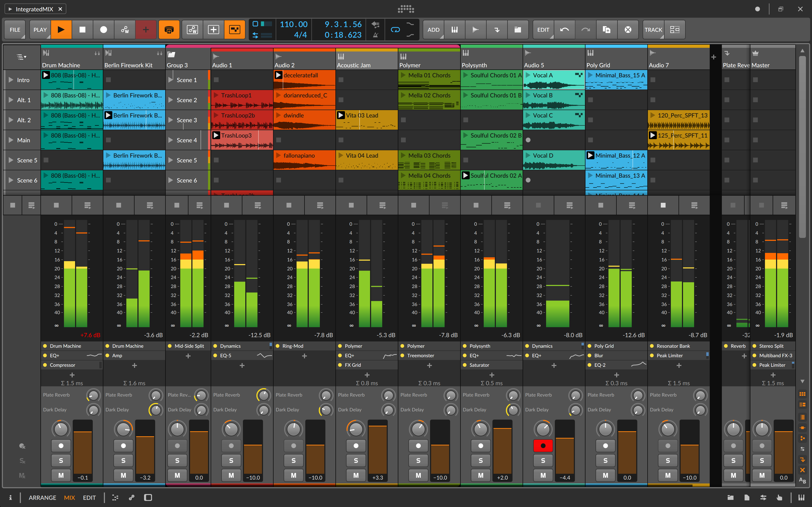Open the FILE menu
Viewport: 812px width, 507px height.
pyautogui.click(x=15, y=30)
